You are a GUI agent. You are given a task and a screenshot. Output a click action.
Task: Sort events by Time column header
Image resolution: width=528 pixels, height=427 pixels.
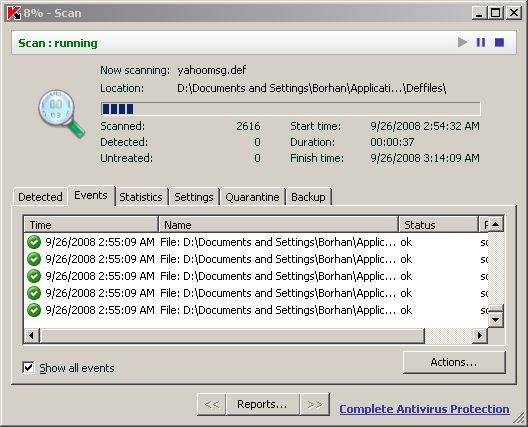click(91, 225)
